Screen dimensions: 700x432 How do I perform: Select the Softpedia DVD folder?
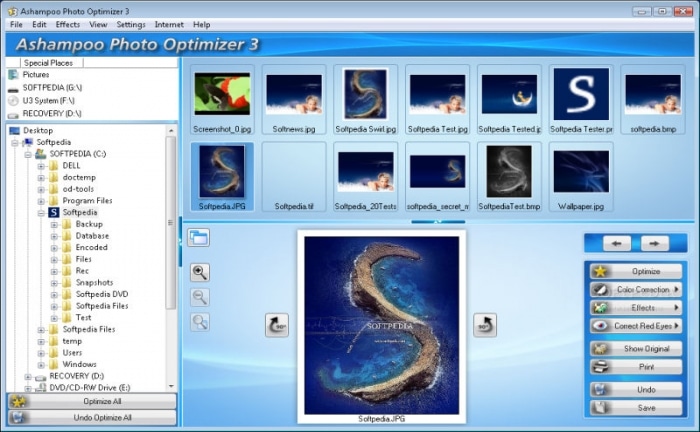(x=102, y=294)
